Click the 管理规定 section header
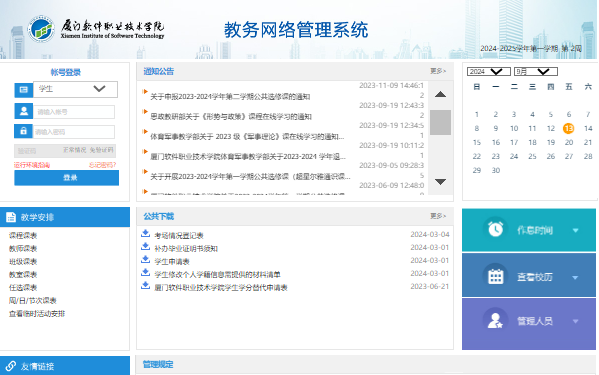This screenshot has height=375, width=599. pos(158,364)
